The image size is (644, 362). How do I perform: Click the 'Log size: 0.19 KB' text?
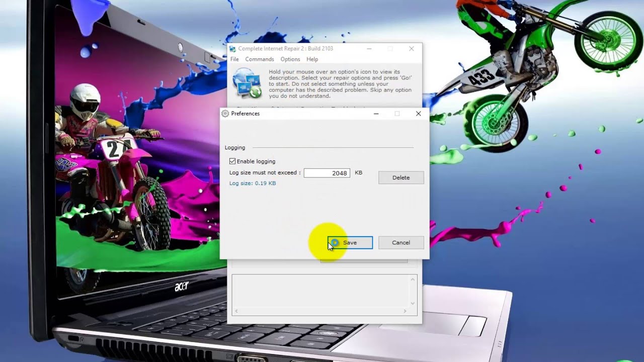pos(253,184)
